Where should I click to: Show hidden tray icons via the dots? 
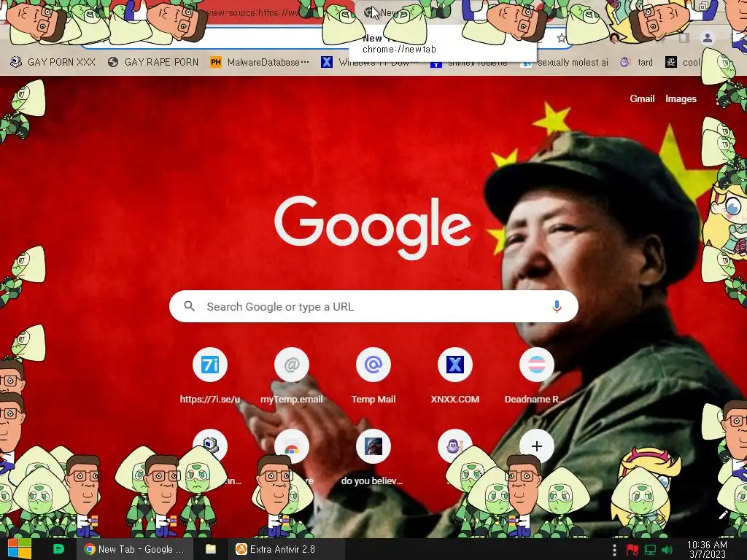click(x=614, y=550)
